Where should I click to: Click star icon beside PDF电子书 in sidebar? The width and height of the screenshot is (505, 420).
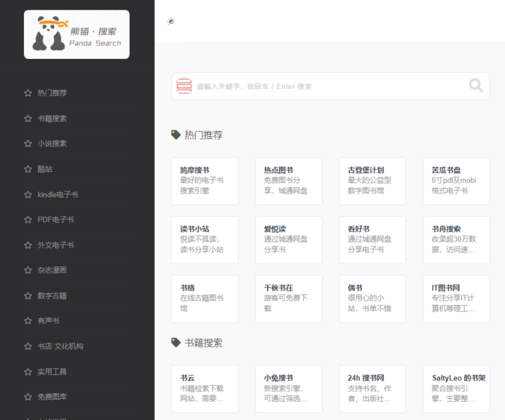click(x=28, y=219)
